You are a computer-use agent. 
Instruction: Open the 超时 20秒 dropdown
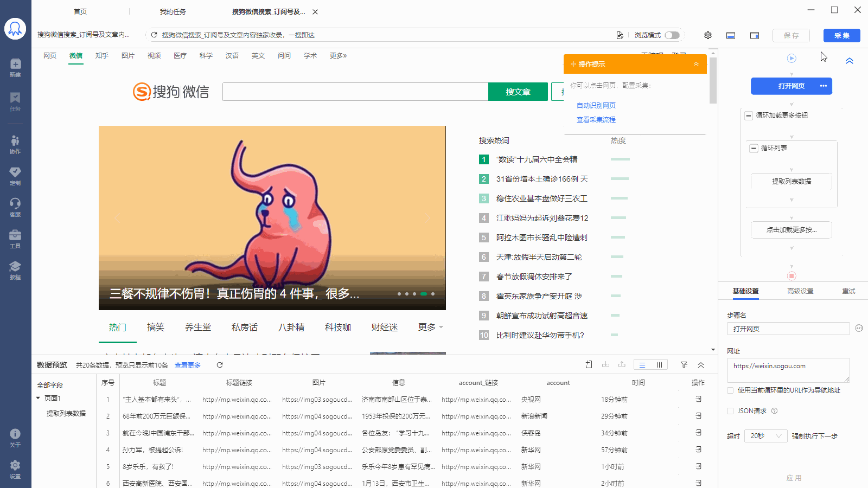[766, 436]
